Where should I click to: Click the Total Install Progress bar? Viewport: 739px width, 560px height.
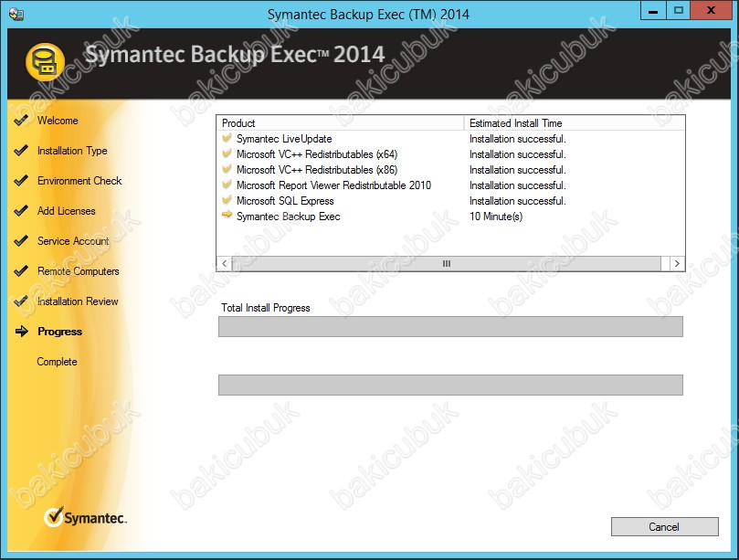pos(450,327)
